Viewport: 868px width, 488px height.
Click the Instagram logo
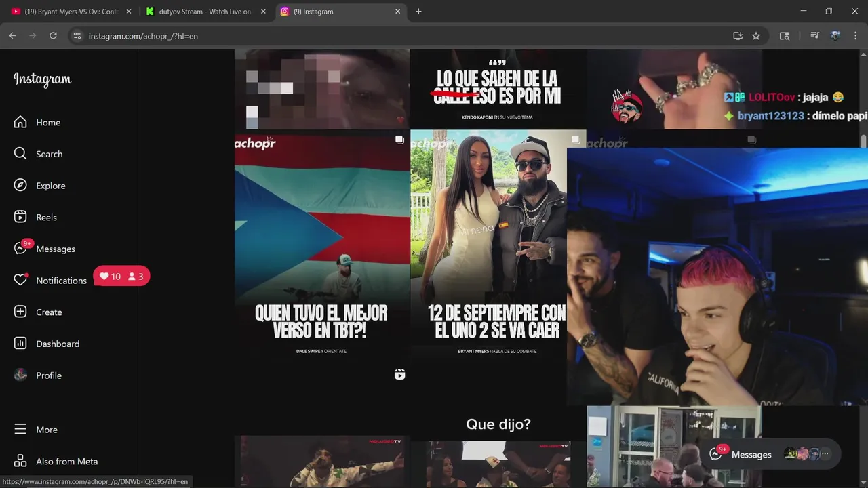(42, 79)
